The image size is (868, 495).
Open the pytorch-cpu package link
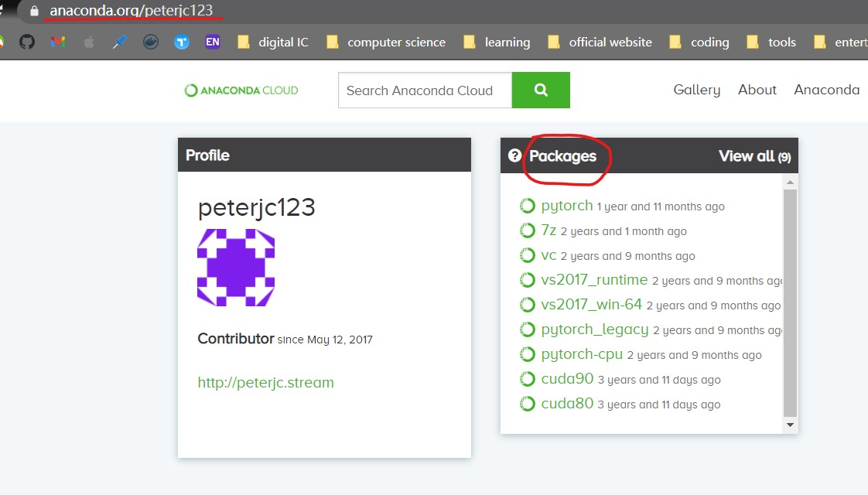pos(582,354)
